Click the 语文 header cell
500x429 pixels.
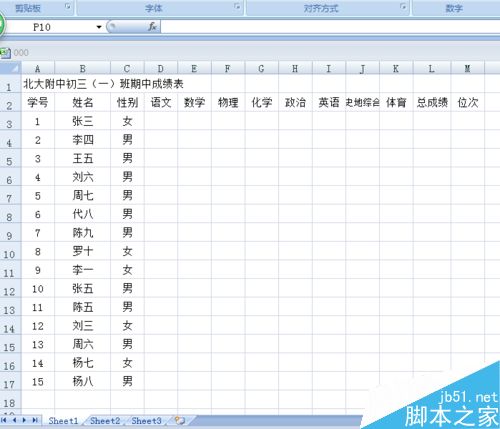coord(161,102)
